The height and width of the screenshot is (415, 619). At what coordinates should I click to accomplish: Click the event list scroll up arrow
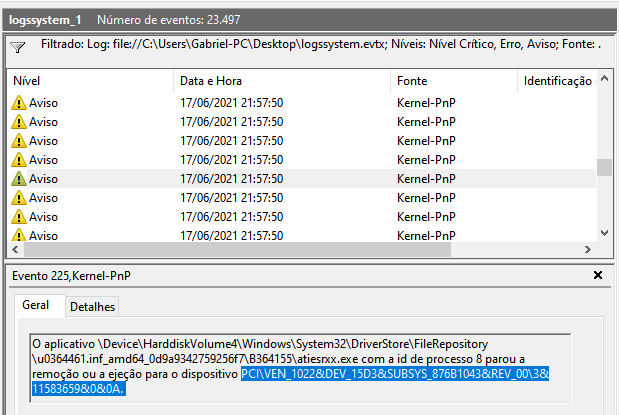604,81
